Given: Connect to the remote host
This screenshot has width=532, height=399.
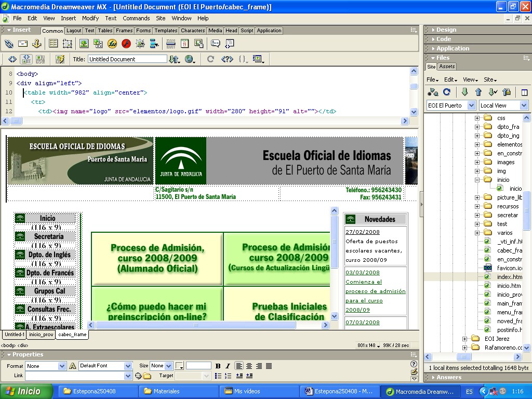Looking at the screenshot, I should tap(432, 92).
